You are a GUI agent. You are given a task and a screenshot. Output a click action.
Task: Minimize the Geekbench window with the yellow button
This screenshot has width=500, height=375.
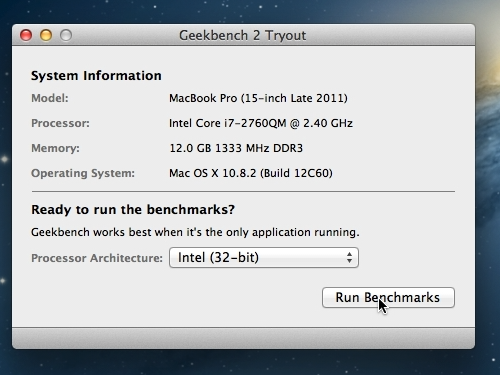coord(46,35)
